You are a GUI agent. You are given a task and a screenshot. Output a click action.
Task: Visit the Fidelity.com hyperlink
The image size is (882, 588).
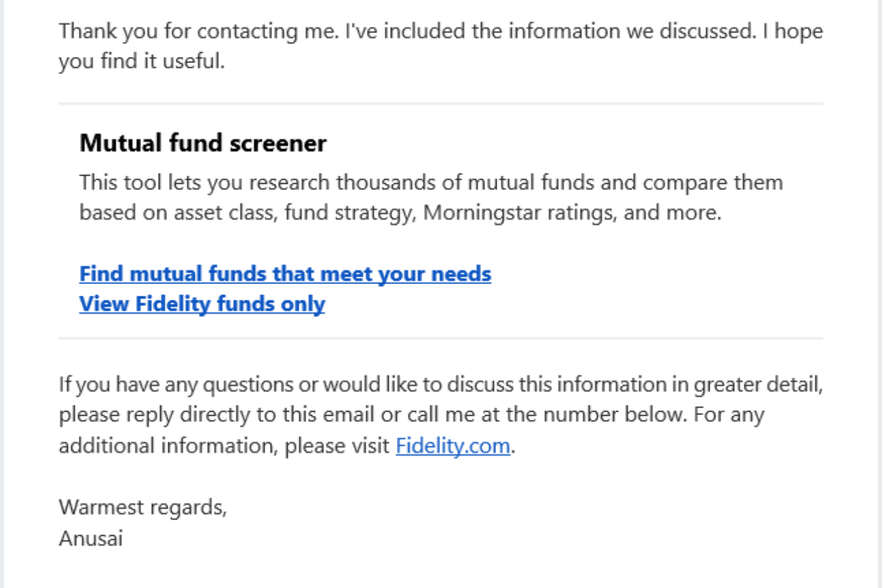tap(453, 446)
